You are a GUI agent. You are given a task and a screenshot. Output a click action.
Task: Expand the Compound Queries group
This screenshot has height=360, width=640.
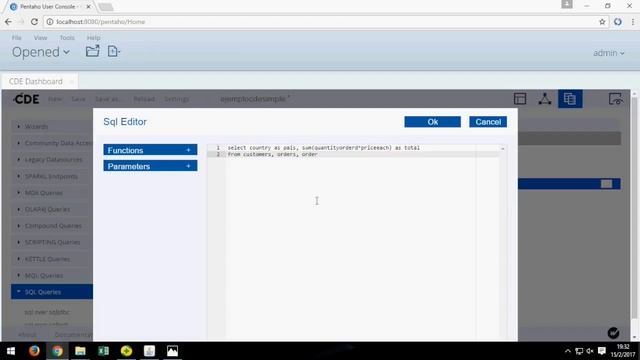[52, 226]
